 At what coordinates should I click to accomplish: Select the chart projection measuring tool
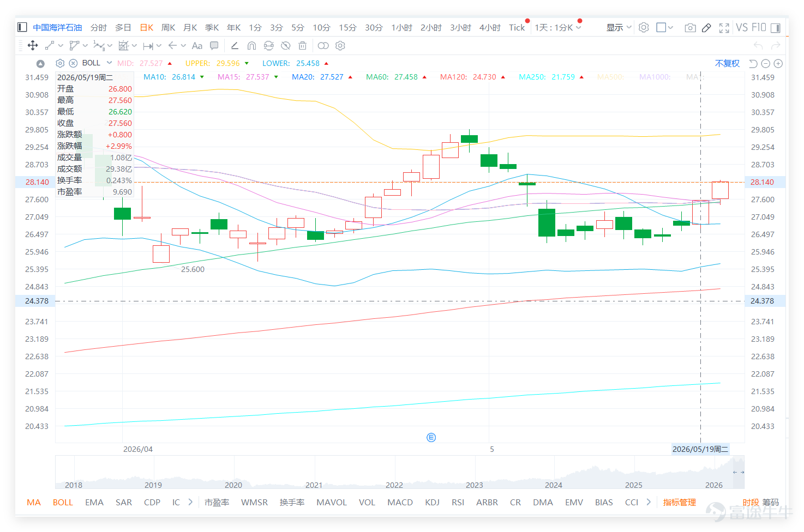[124, 46]
